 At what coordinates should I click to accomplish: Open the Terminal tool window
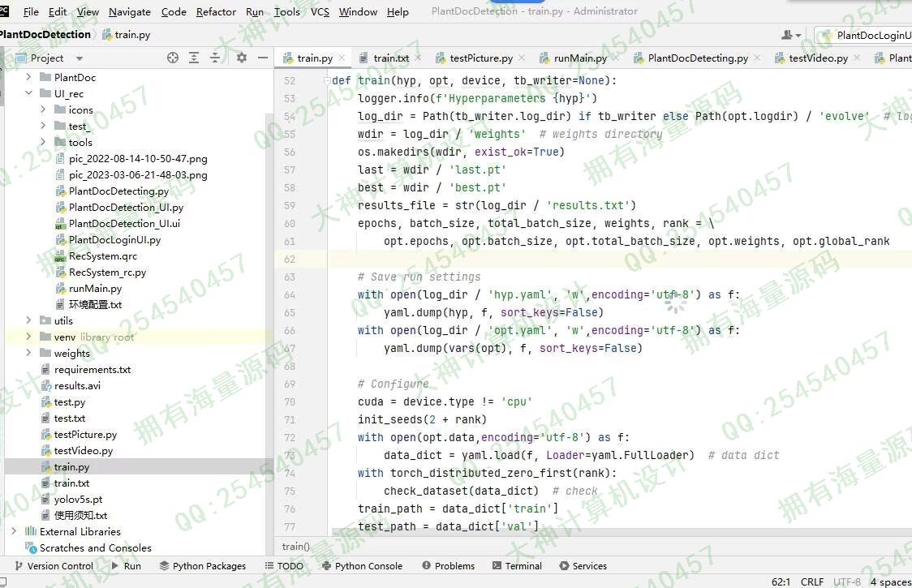tap(517, 566)
